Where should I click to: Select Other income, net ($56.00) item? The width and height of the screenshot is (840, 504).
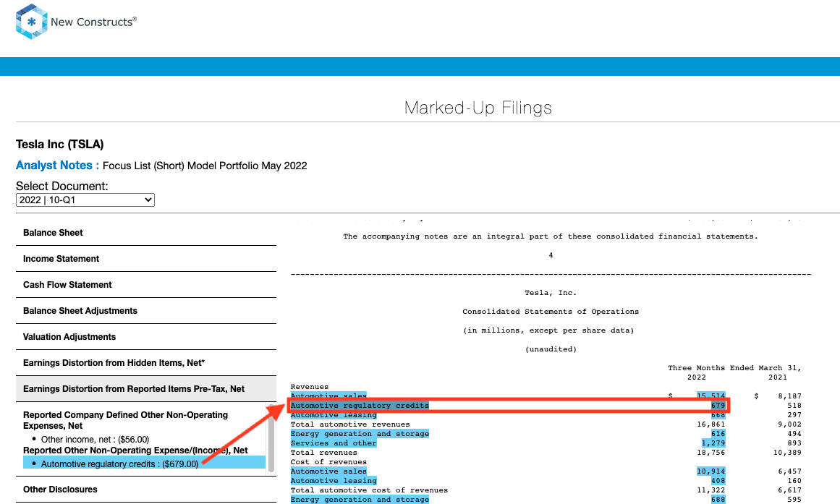pyautogui.click(x=95, y=439)
